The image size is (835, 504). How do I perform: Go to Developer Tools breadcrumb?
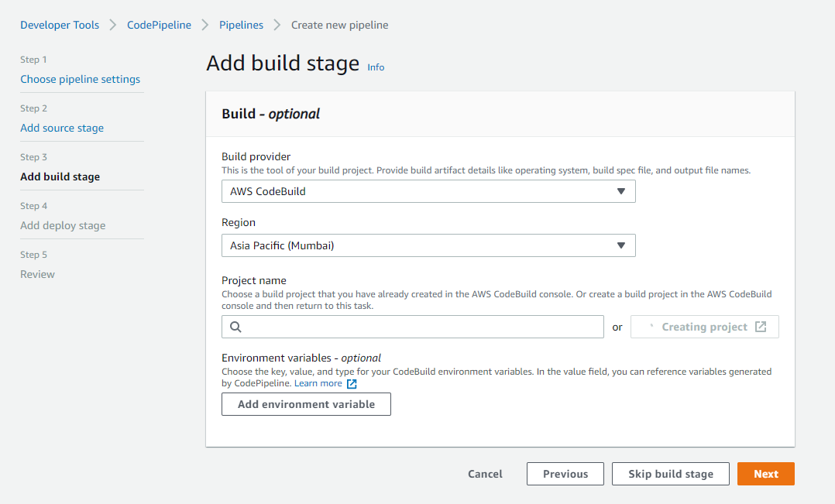(60, 25)
